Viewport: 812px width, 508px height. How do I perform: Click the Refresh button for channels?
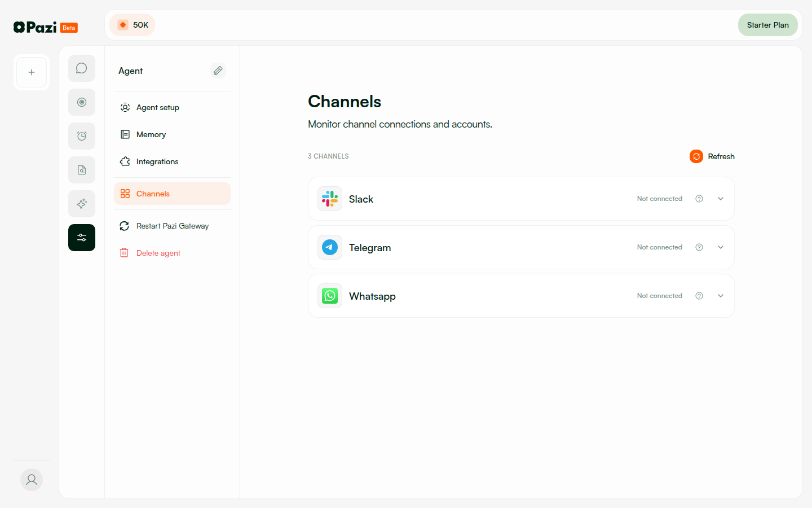tap(712, 156)
